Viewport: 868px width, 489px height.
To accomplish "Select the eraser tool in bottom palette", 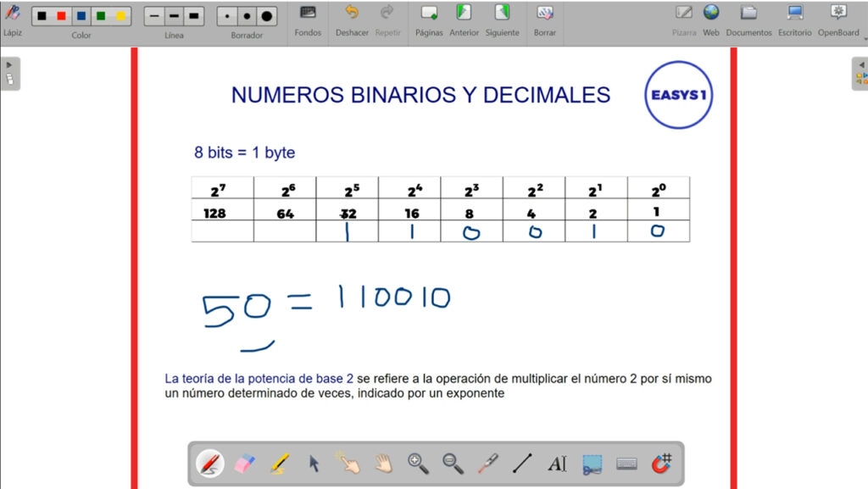I will (x=244, y=464).
